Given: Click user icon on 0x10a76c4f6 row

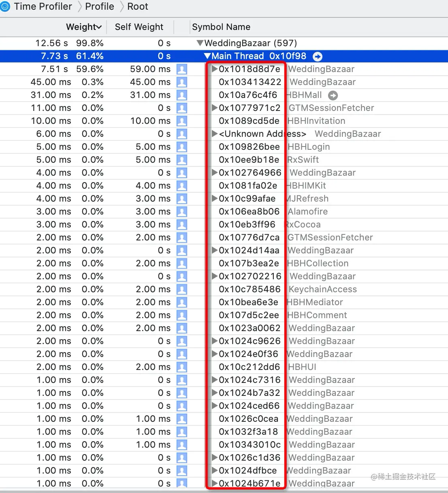Looking at the screenshot, I should [182, 95].
